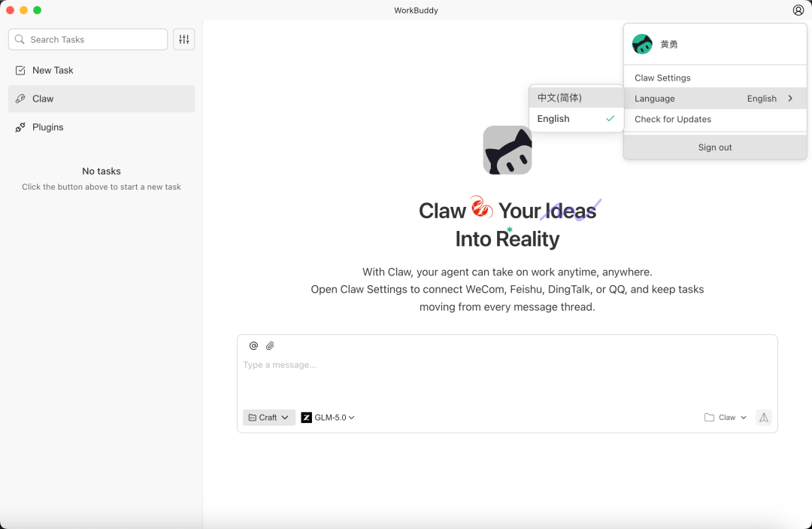Expand the Language submenu chevron

click(x=790, y=99)
